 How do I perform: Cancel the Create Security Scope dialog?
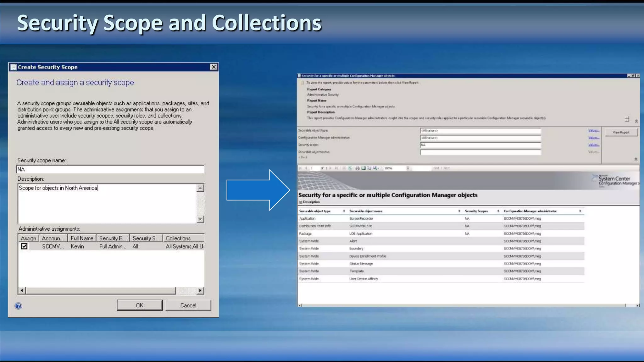coord(188,305)
